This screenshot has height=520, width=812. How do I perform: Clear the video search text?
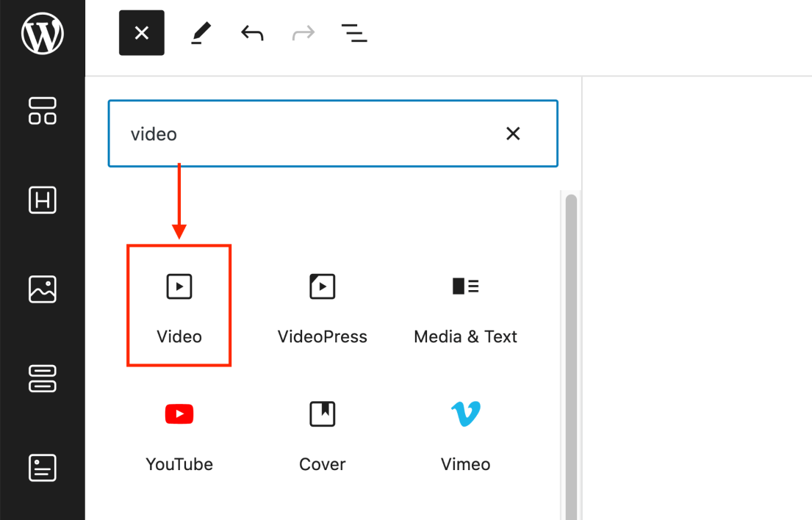[513, 134]
